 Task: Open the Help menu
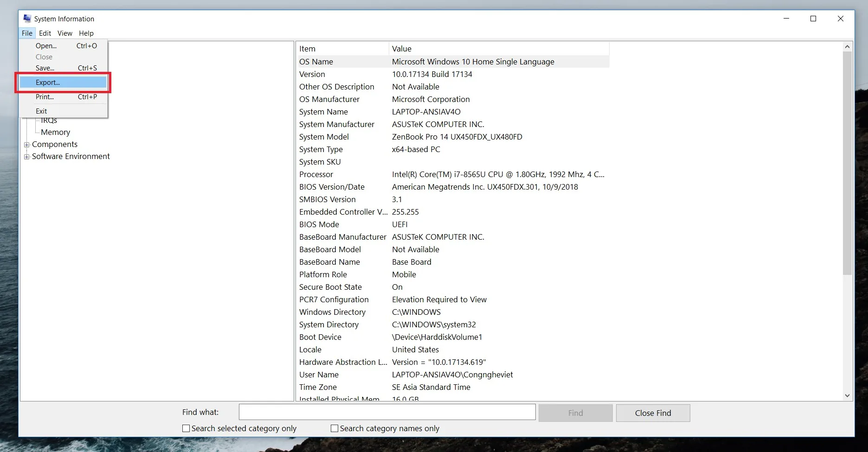(x=86, y=33)
